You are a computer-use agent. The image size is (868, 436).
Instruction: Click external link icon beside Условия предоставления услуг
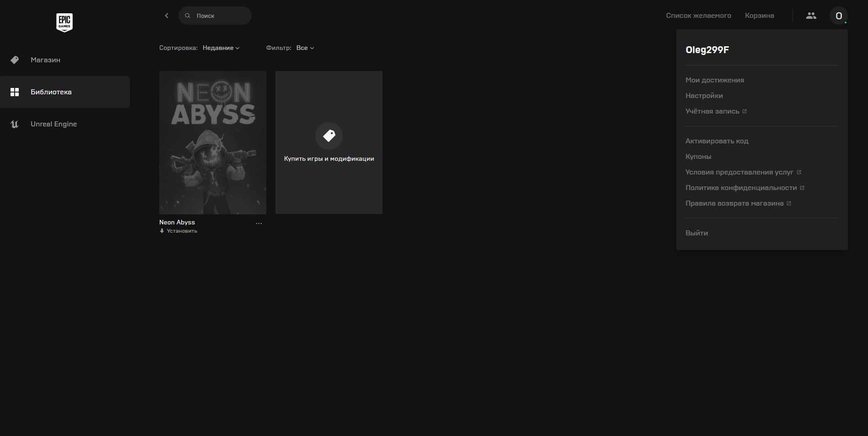click(x=799, y=172)
